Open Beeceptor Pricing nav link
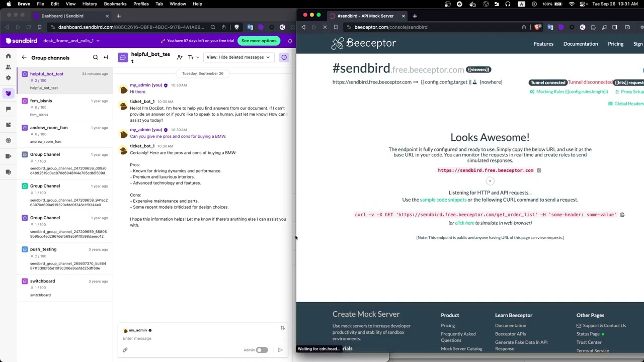The image size is (644, 362). (x=615, y=44)
